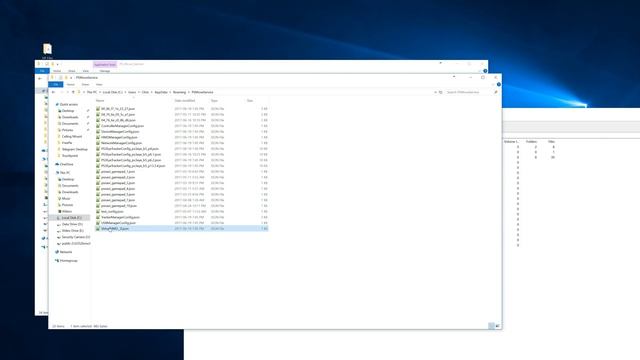Open Video Drive (E:) in navigation pane

72,231
